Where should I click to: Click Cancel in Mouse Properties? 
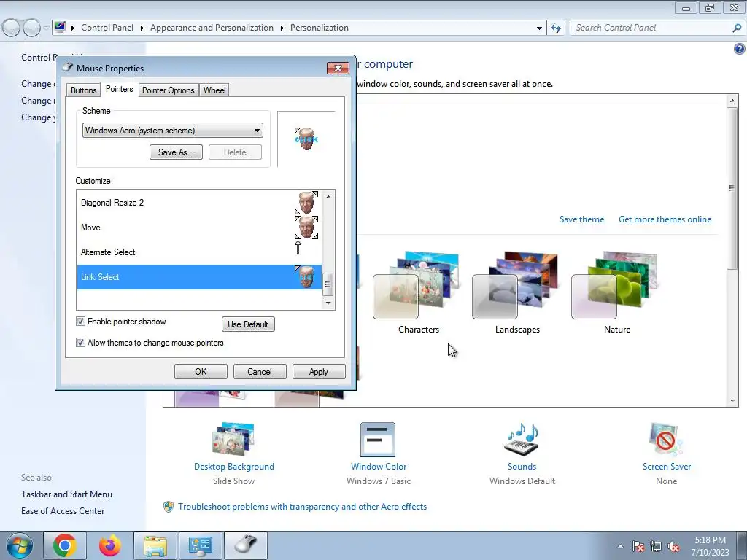click(260, 372)
